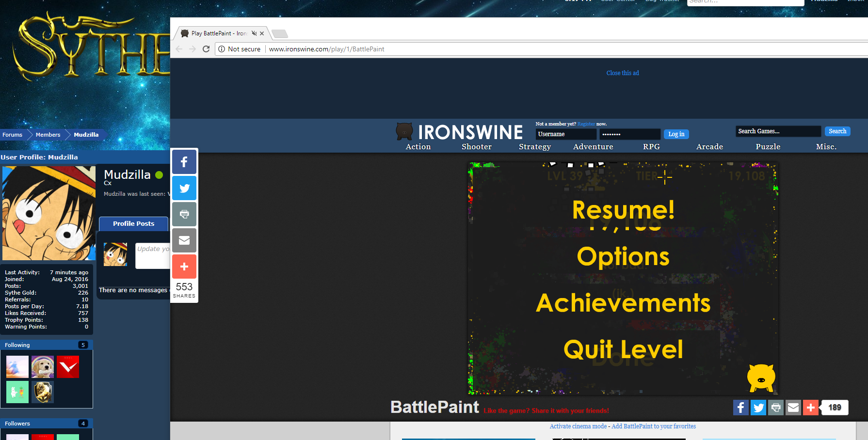Focus the Username input field
Image resolution: width=868 pixels, height=440 pixels.
566,134
